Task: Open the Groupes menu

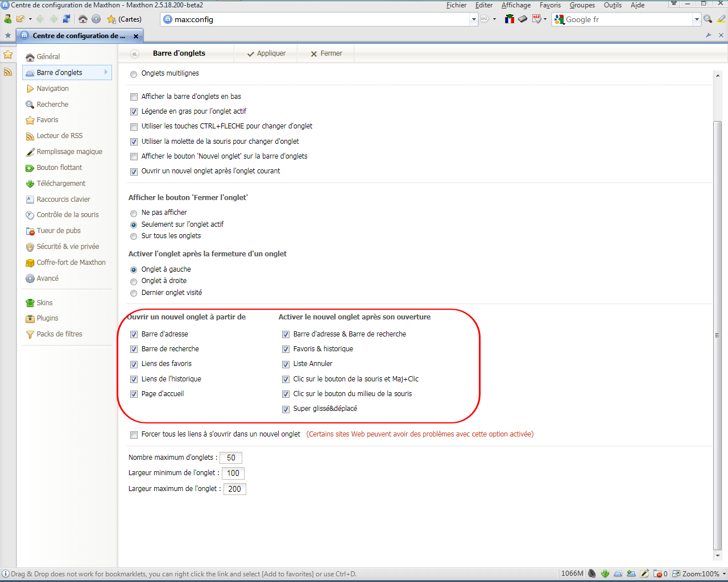Action: tap(582, 5)
